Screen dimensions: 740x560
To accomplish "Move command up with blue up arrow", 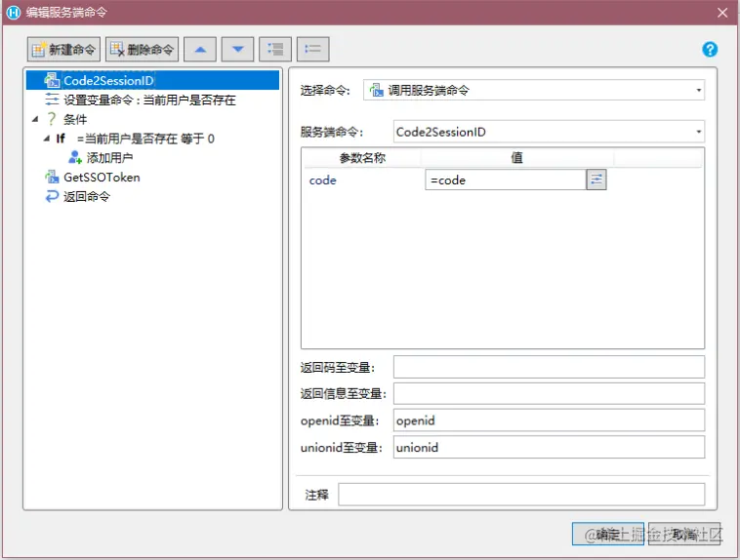I will click(200, 49).
